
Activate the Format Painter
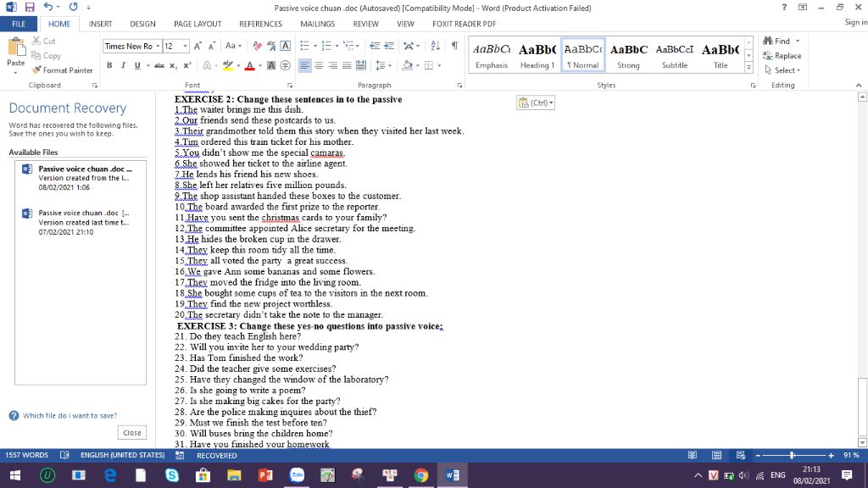click(62, 70)
